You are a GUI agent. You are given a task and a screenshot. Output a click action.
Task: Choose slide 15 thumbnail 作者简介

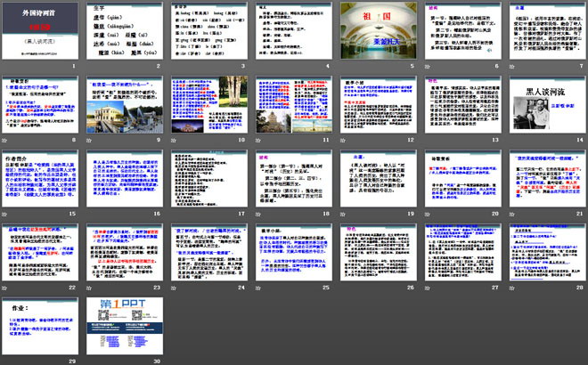click(x=40, y=178)
